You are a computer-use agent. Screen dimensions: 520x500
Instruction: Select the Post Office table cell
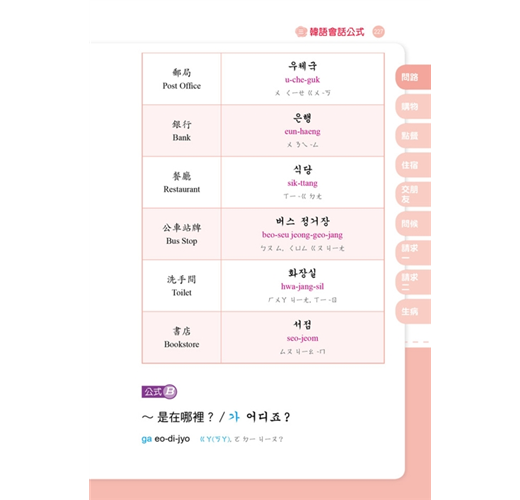(182, 79)
